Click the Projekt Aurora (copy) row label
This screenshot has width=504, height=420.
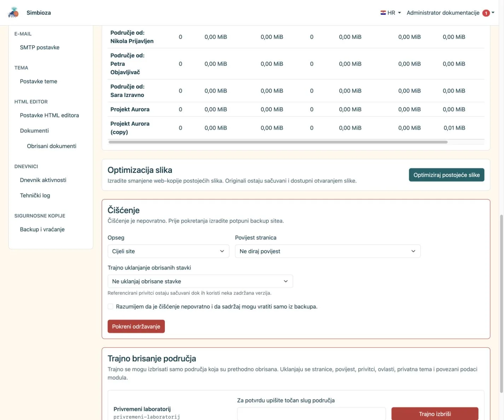(130, 128)
